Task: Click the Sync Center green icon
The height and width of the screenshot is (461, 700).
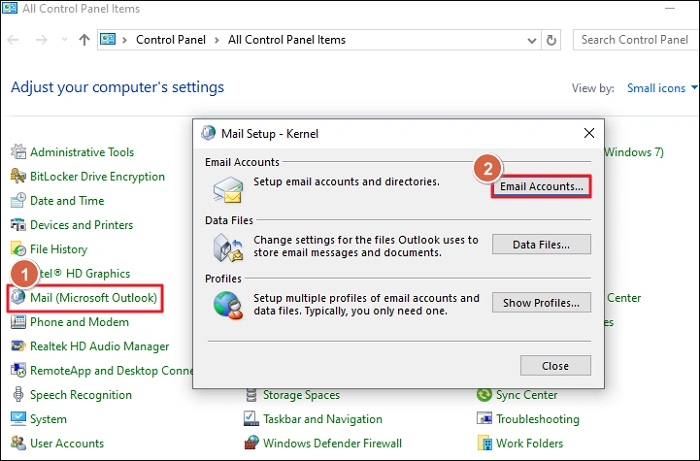Action: coord(484,395)
